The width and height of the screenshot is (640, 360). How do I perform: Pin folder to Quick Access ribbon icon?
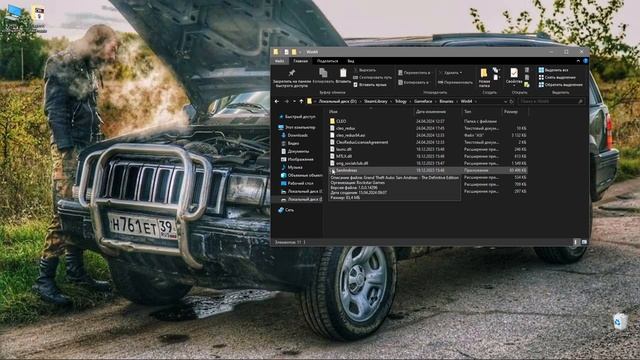pyautogui.click(x=292, y=78)
